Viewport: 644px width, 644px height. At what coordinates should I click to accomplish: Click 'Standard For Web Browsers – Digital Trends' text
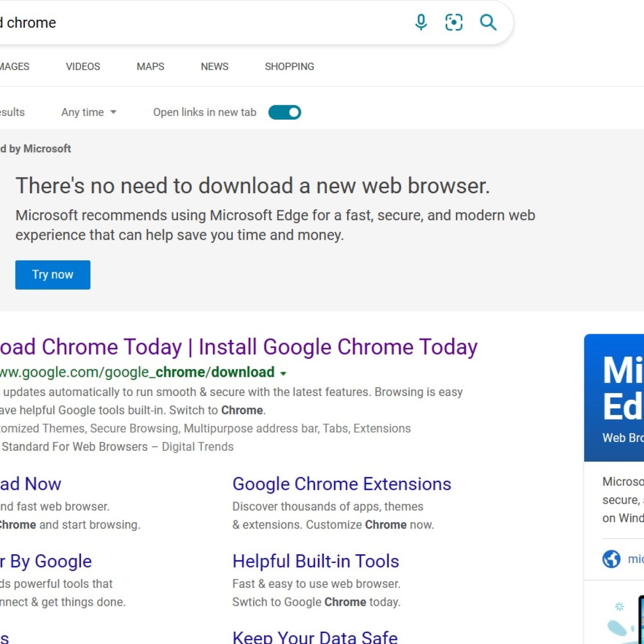118,447
